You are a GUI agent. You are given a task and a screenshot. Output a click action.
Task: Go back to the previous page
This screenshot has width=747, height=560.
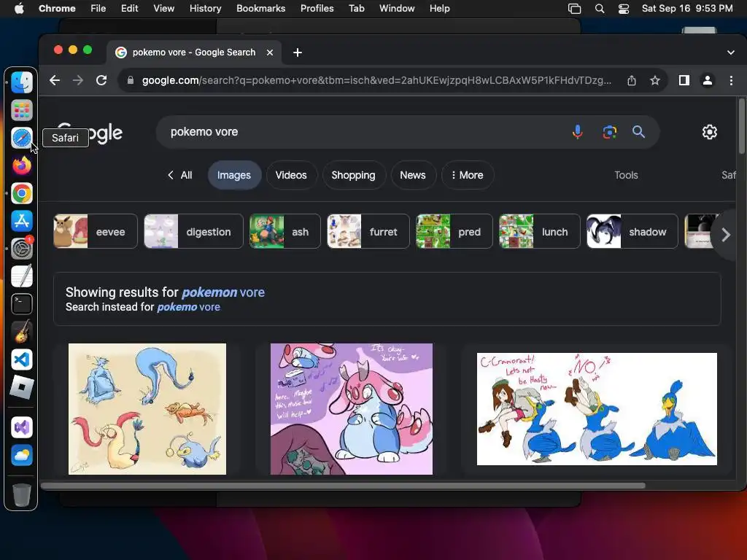point(55,80)
